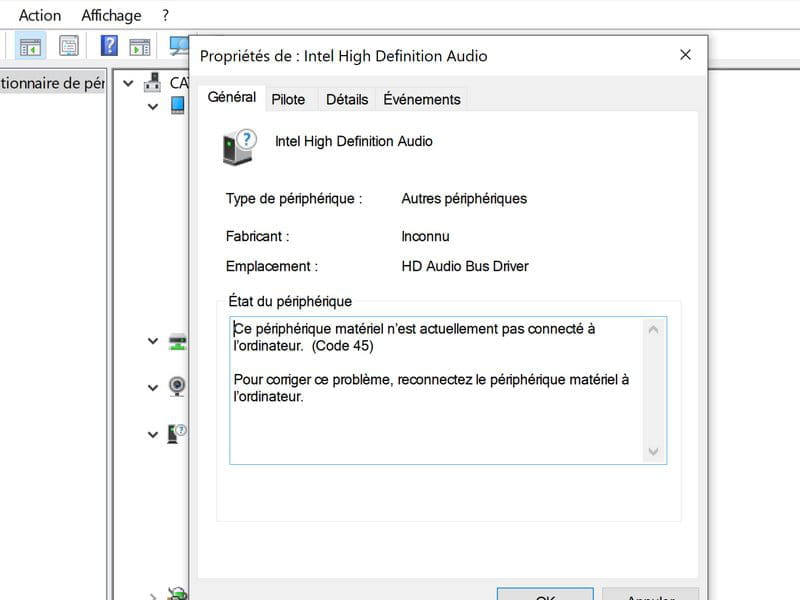Click the scroll up arrow in device status box

click(x=653, y=330)
